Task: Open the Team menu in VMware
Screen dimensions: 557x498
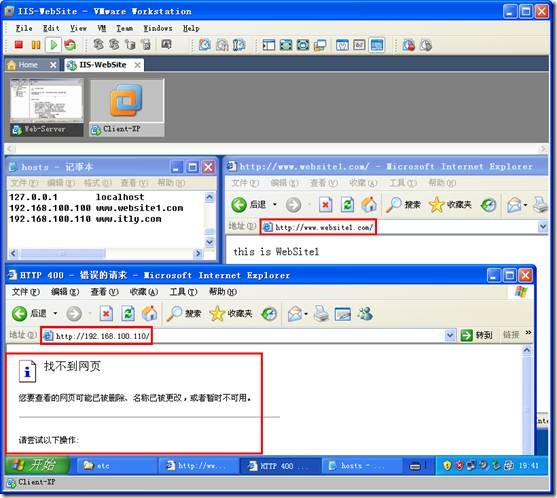Action: 125,28
